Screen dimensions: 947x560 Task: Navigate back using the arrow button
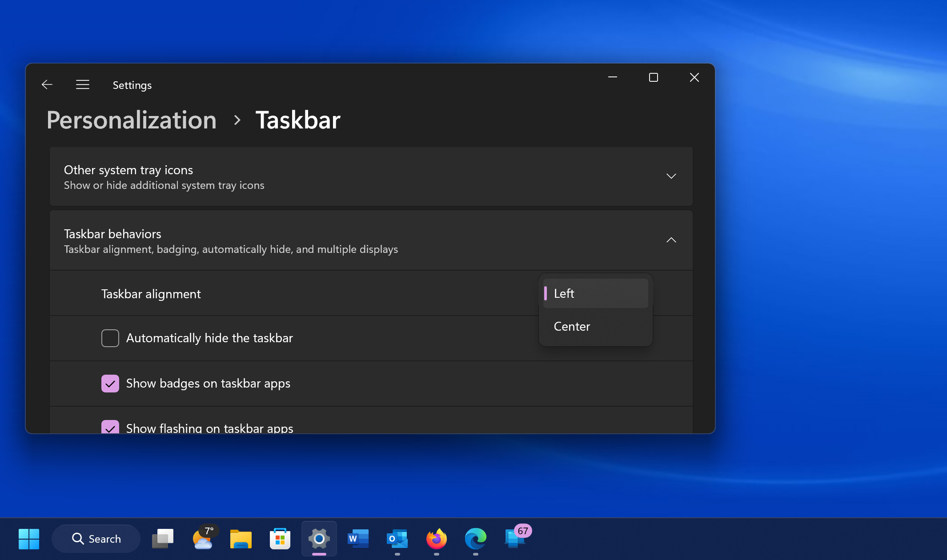(47, 84)
